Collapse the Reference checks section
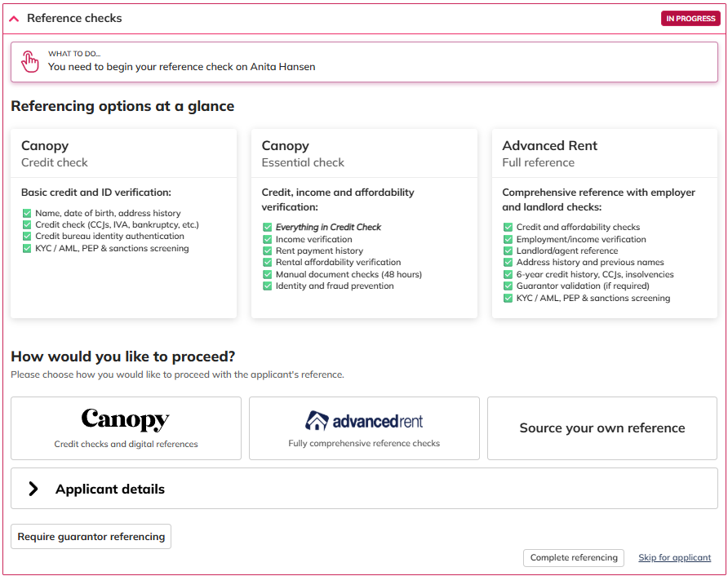The image size is (728, 576). (x=14, y=18)
